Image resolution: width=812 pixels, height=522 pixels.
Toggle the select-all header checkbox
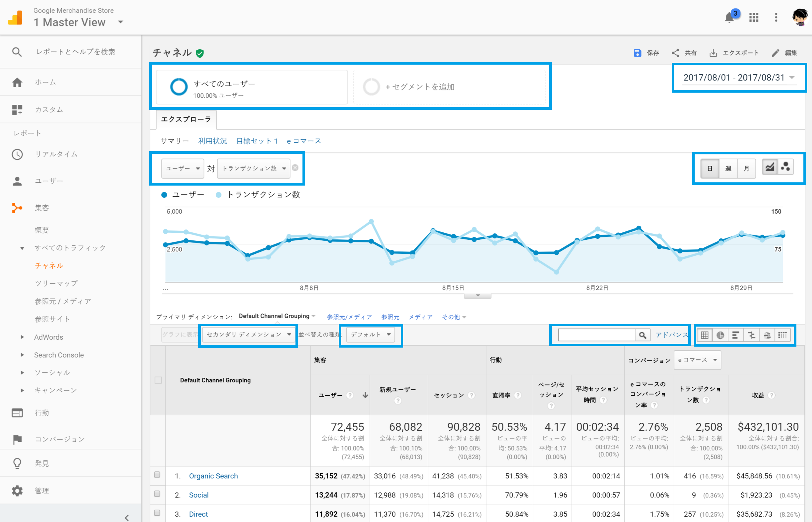point(158,380)
